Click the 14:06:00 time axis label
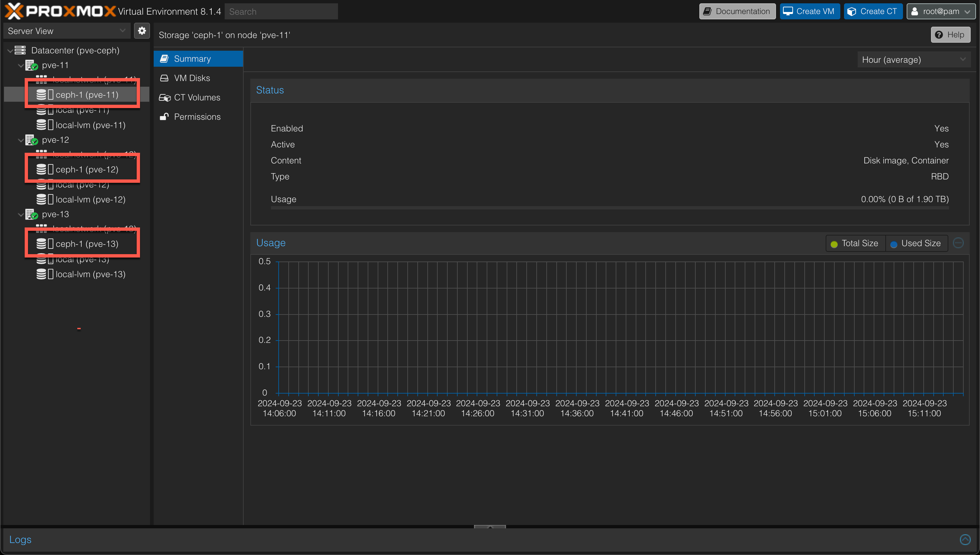This screenshot has width=980, height=555. (x=279, y=413)
